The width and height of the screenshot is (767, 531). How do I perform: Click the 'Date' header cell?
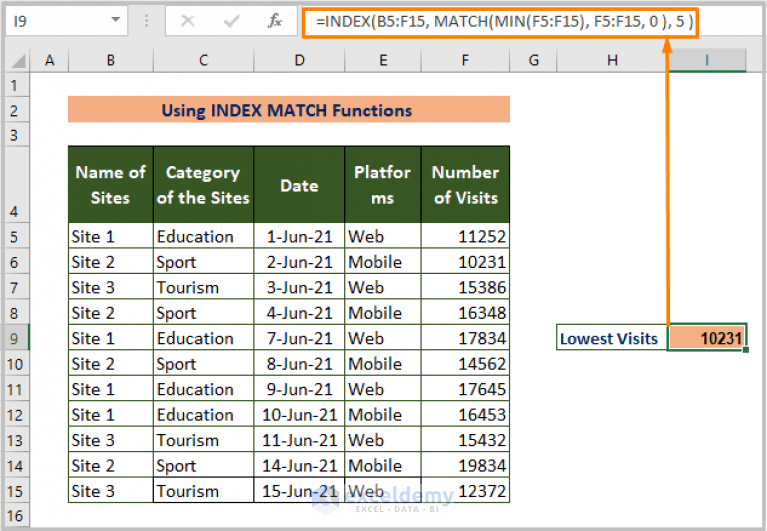(299, 185)
